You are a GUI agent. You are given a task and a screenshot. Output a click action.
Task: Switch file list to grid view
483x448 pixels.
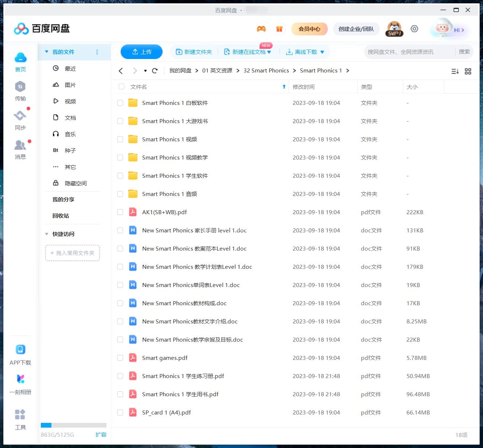coord(468,71)
